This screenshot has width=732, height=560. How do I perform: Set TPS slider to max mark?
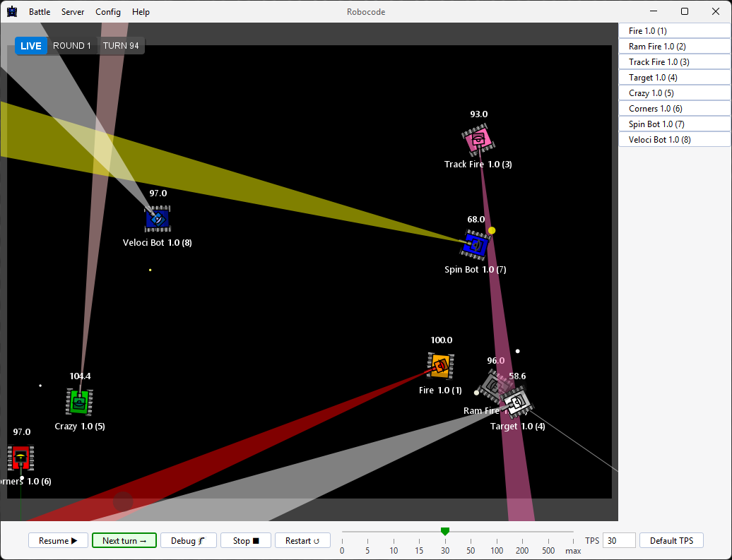[573, 541]
